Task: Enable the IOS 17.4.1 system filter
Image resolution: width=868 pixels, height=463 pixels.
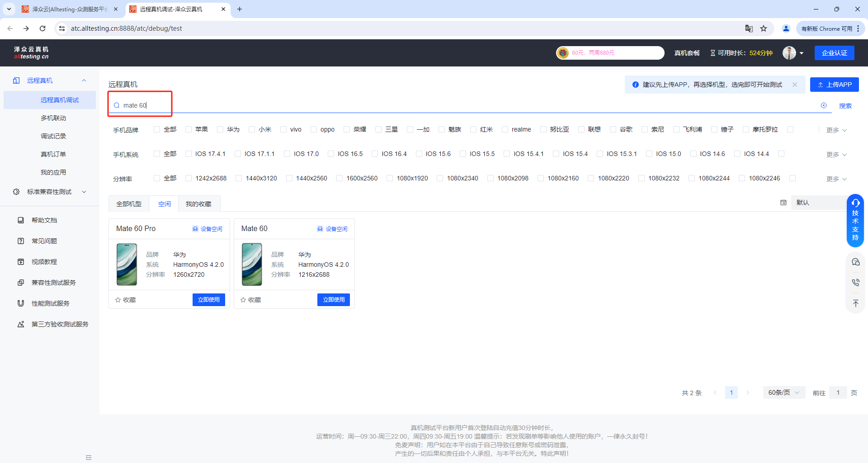Action: click(x=189, y=154)
